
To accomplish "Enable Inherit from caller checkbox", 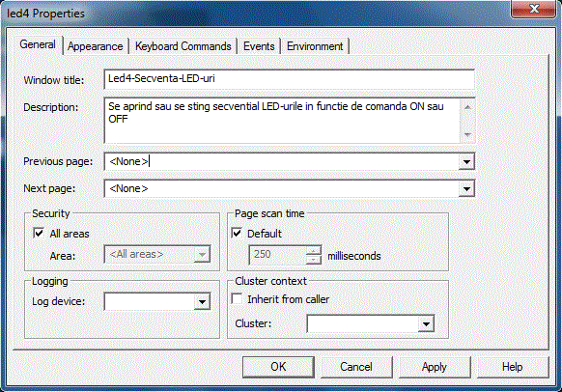I will click(237, 299).
